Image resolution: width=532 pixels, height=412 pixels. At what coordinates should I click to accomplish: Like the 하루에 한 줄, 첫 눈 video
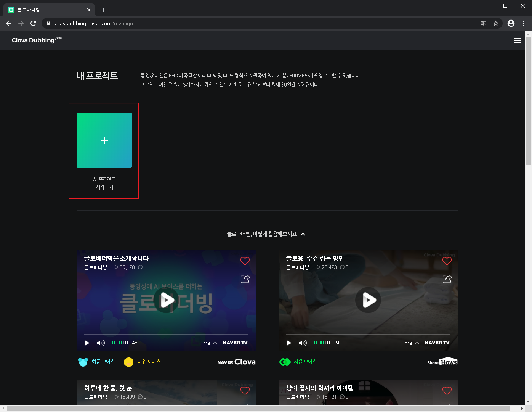(x=245, y=391)
